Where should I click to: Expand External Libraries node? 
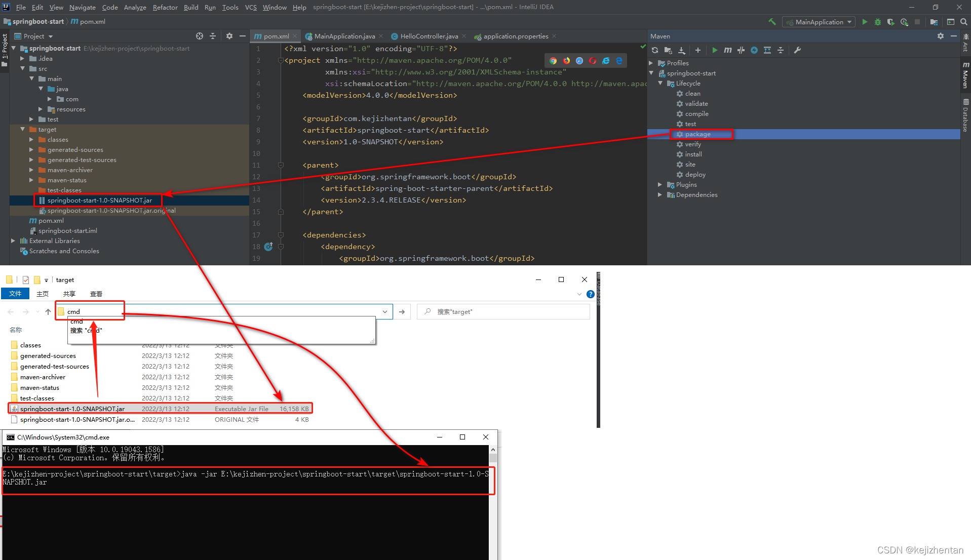click(13, 241)
